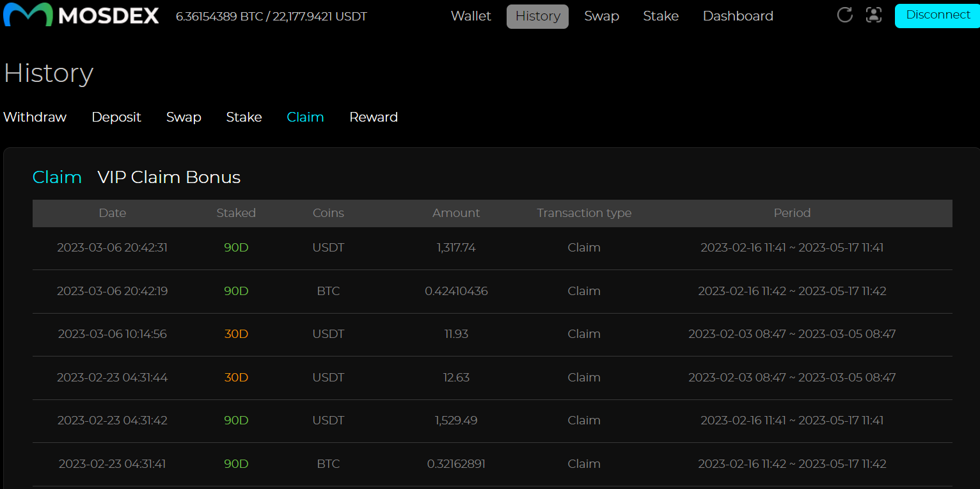Click Claim type in the 0.32162891 row
This screenshot has height=489, width=980.
584,464
